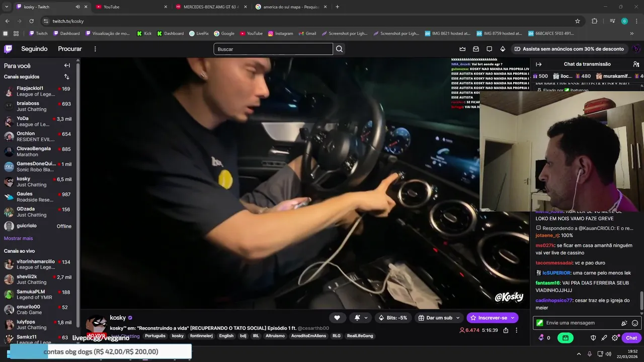Open stream options three-dot menu below video

pyautogui.click(x=516, y=330)
